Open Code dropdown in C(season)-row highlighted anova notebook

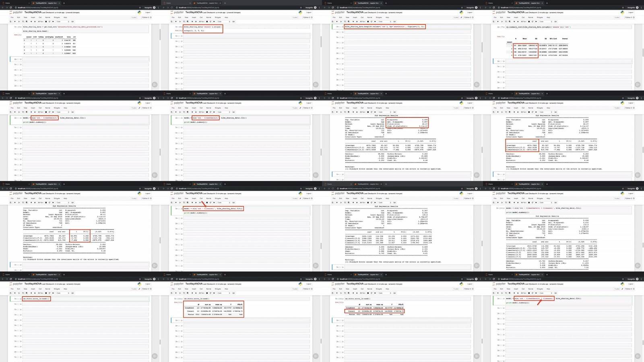[384, 293]
